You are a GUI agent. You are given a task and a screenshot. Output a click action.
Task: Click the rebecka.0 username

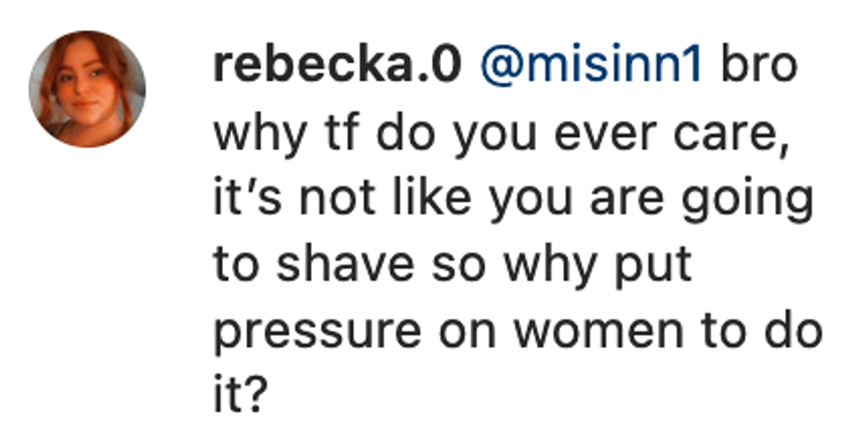337,67
